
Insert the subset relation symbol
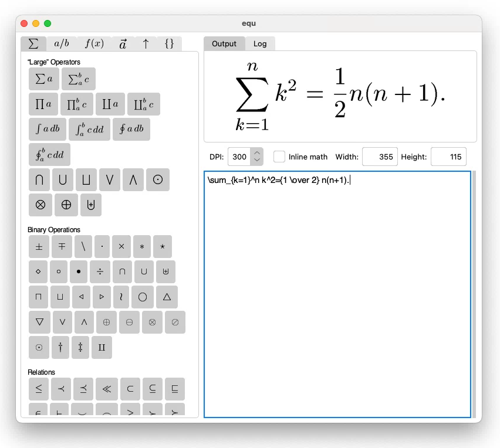point(130,389)
